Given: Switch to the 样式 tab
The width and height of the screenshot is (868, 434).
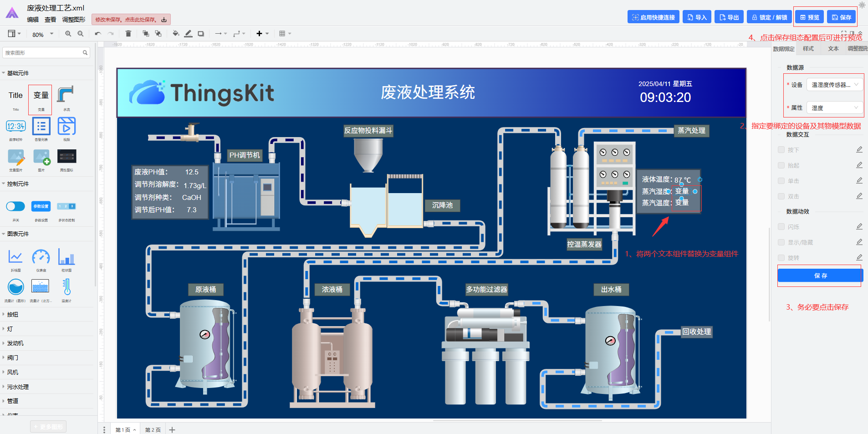Looking at the screenshot, I should tap(808, 49).
